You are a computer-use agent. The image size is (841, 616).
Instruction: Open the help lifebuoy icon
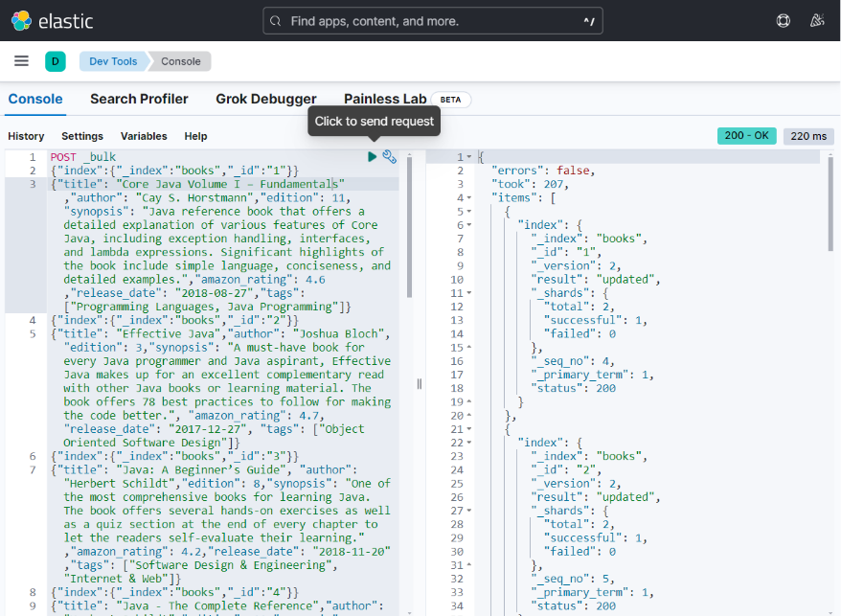click(x=784, y=21)
